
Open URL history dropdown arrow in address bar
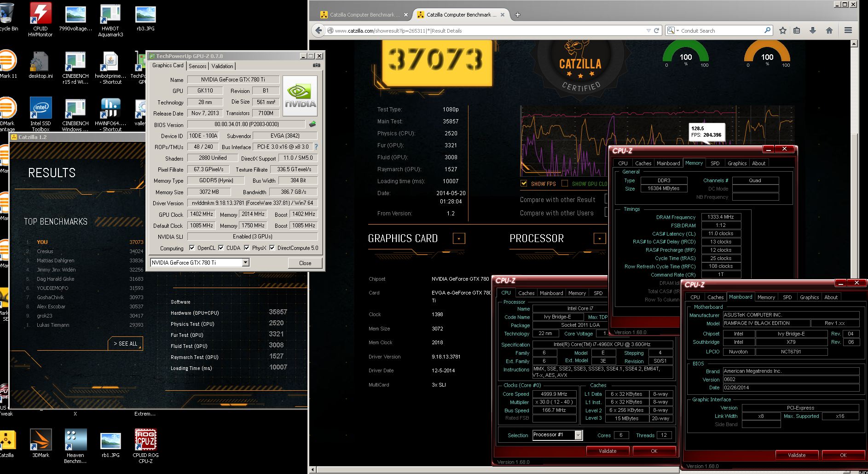(x=648, y=30)
